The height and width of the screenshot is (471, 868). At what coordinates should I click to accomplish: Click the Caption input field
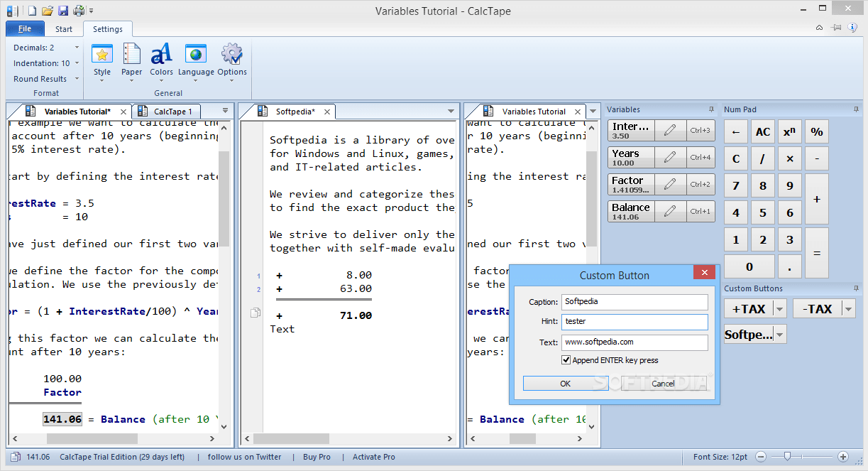coord(634,302)
